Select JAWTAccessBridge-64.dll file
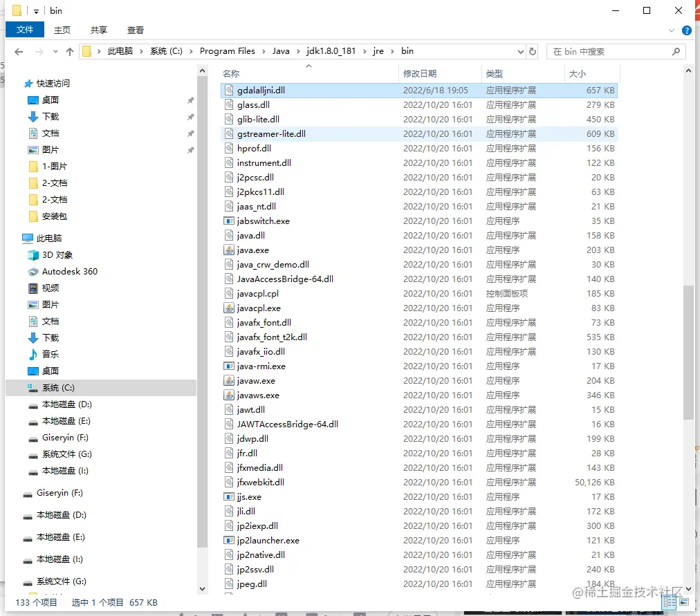The width and height of the screenshot is (700, 616). coord(288,424)
